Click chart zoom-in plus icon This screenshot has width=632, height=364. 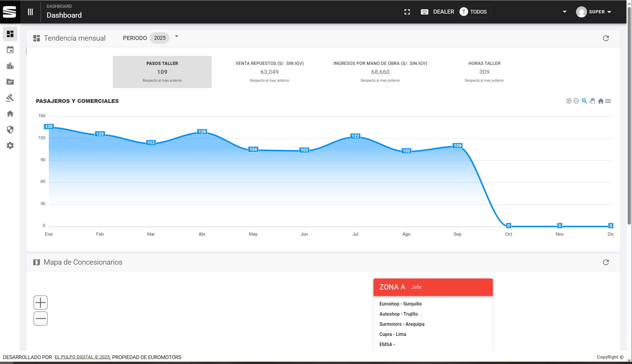point(568,101)
